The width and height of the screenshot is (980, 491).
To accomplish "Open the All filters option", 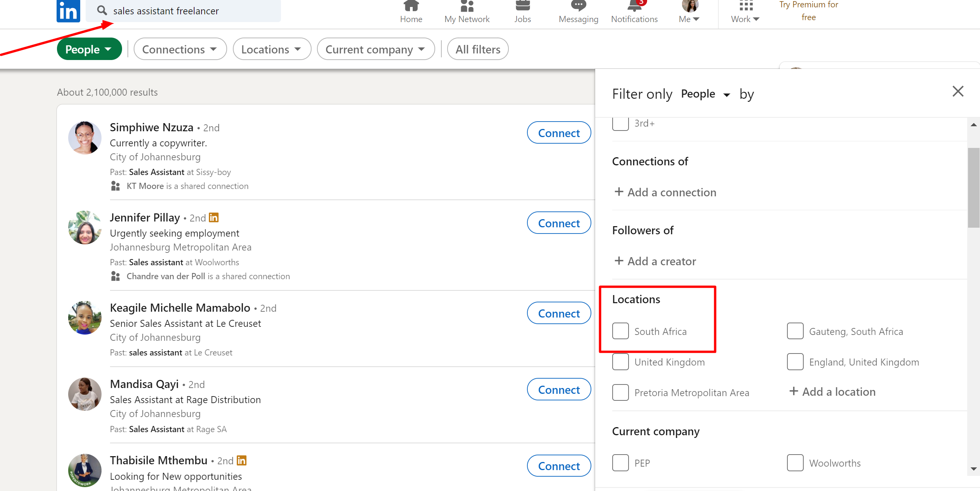I will [x=478, y=49].
